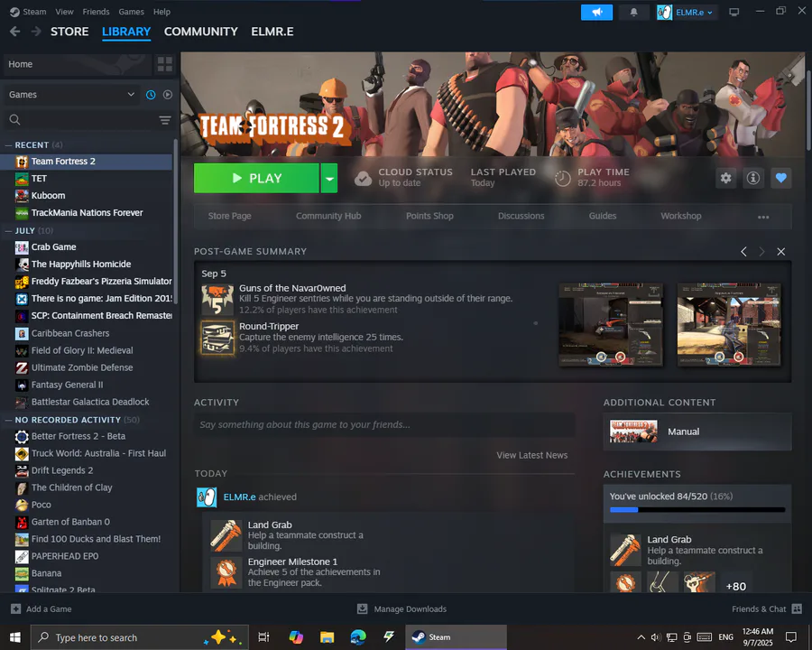The height and width of the screenshot is (650, 812).
Task: Go to previous post-game summary
Action: coord(743,252)
